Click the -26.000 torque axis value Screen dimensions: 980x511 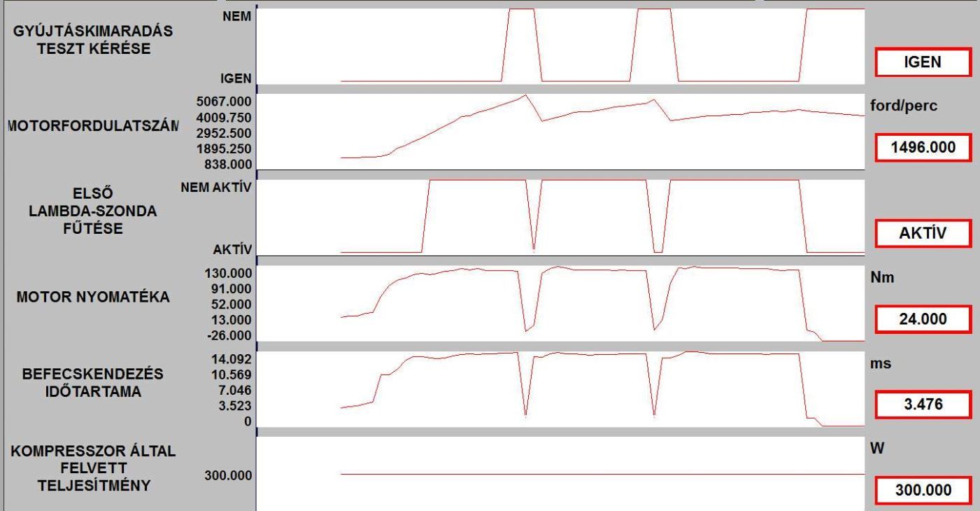pyautogui.click(x=228, y=335)
